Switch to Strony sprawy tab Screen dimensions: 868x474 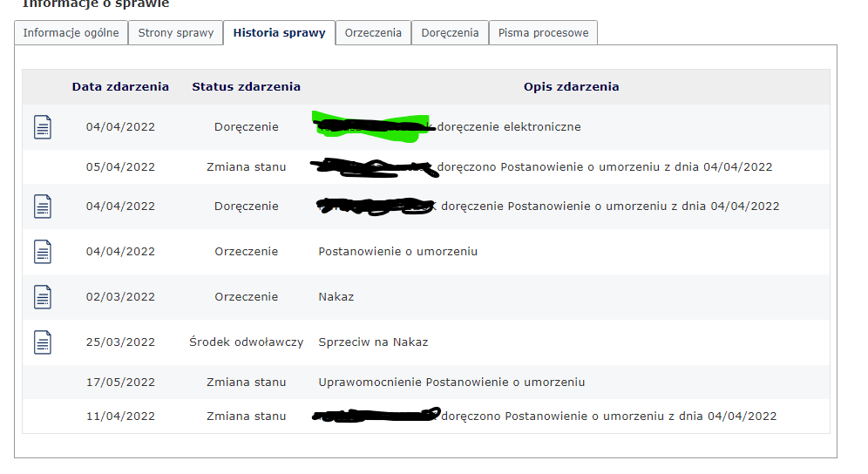coord(175,32)
